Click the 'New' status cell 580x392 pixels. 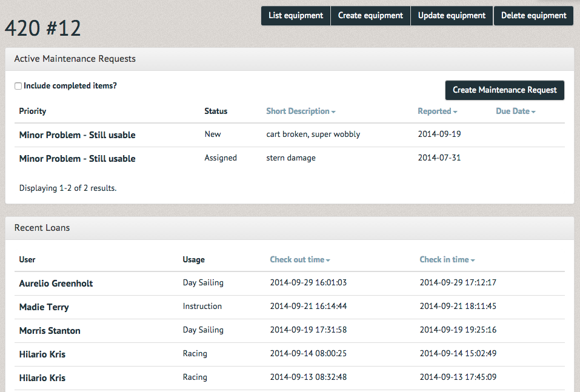pos(213,135)
